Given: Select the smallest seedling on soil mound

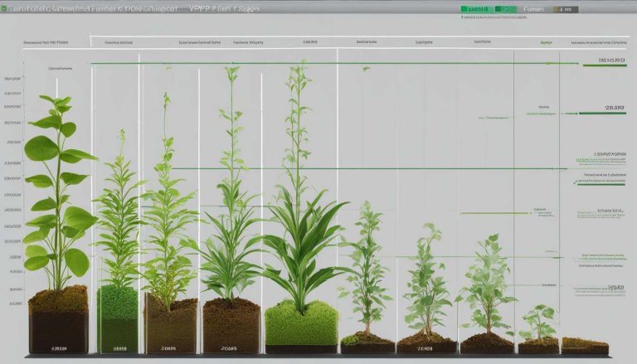Looking at the screenshot, I should [538, 323].
